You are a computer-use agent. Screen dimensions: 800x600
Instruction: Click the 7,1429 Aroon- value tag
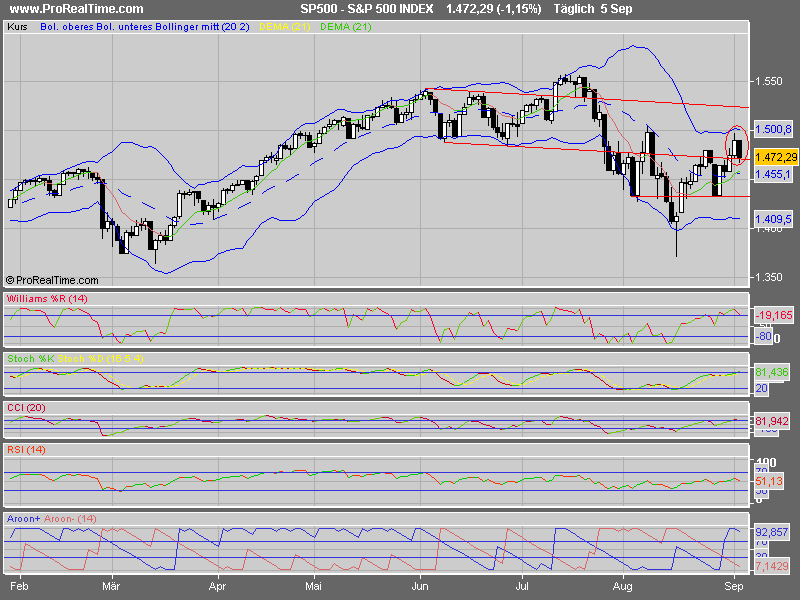tap(772, 566)
